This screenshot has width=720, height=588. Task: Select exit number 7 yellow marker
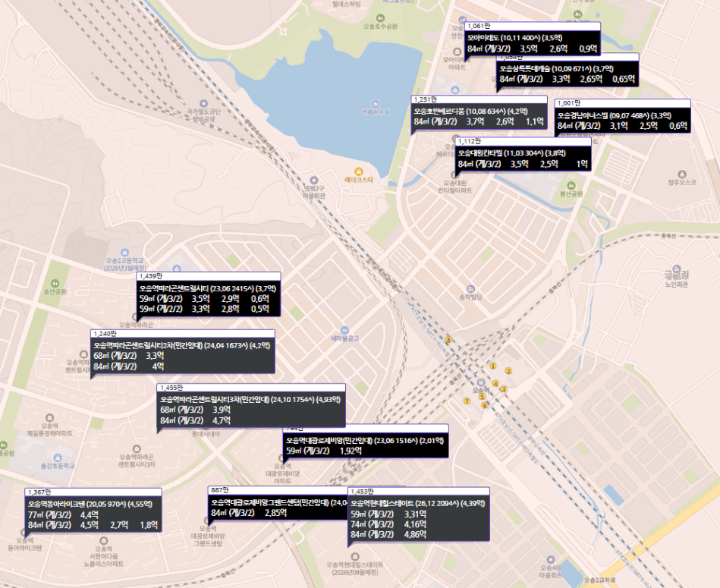pos(467,401)
